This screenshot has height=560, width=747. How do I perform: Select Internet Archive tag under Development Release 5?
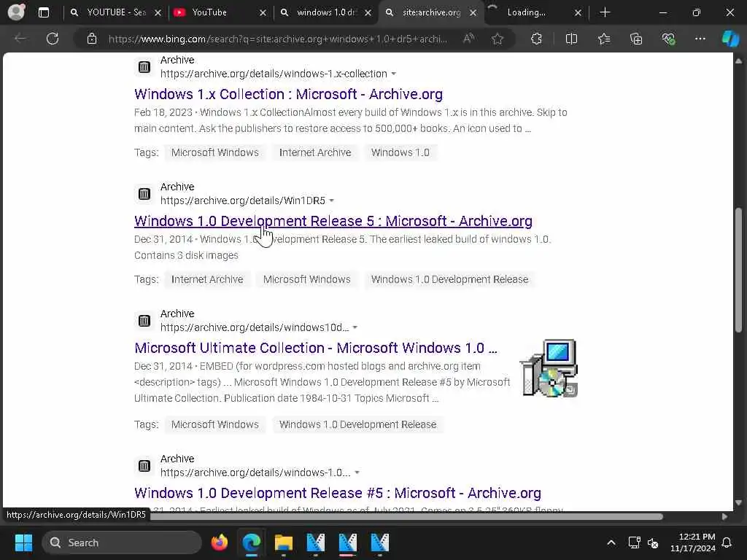[x=206, y=279]
